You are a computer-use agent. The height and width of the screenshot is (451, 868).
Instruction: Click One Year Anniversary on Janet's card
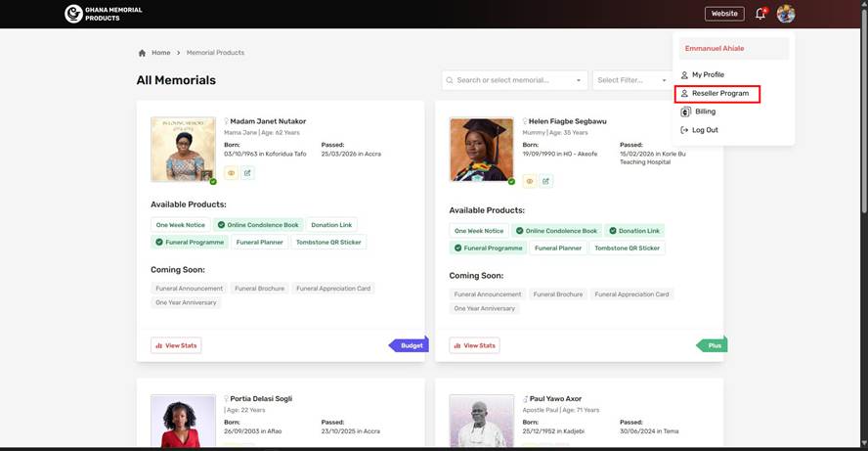[x=186, y=303]
